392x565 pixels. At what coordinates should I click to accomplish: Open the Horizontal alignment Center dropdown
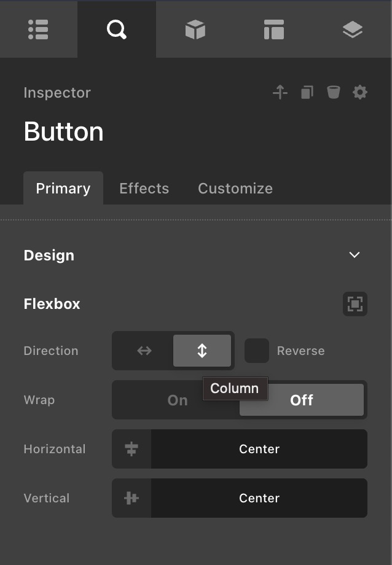pos(259,449)
